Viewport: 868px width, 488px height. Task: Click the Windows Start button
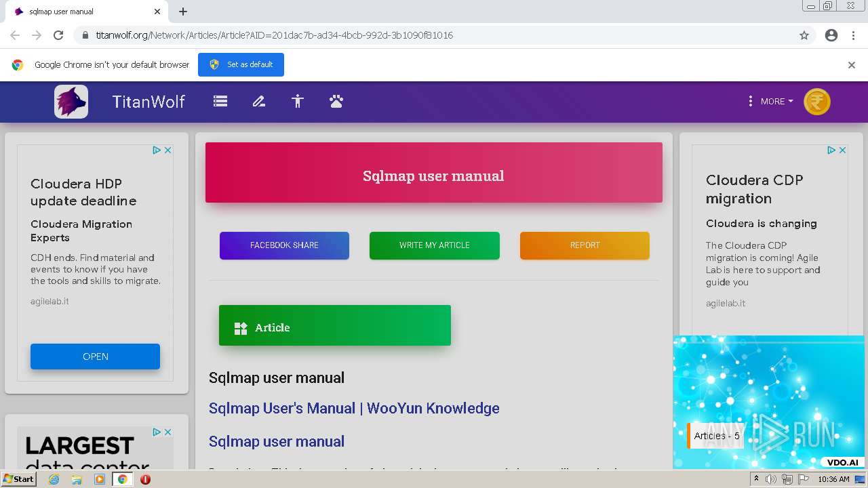tap(18, 479)
